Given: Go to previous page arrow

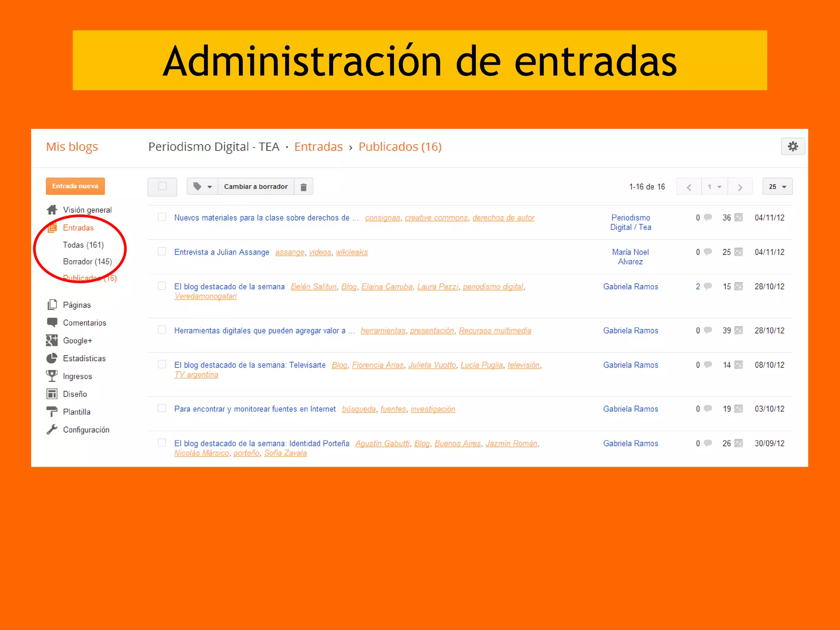Looking at the screenshot, I should click(689, 187).
